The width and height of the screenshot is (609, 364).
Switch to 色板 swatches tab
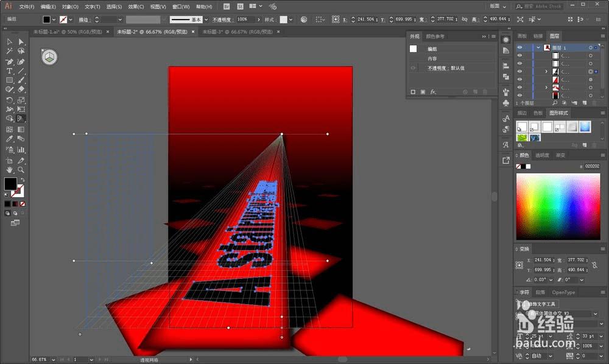(538, 113)
